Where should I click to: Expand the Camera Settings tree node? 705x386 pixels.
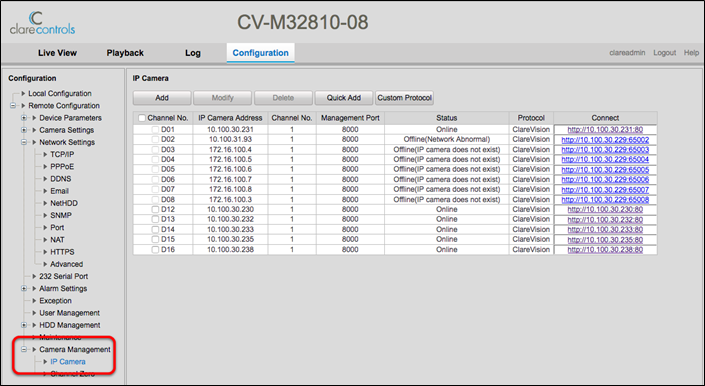pyautogui.click(x=24, y=130)
